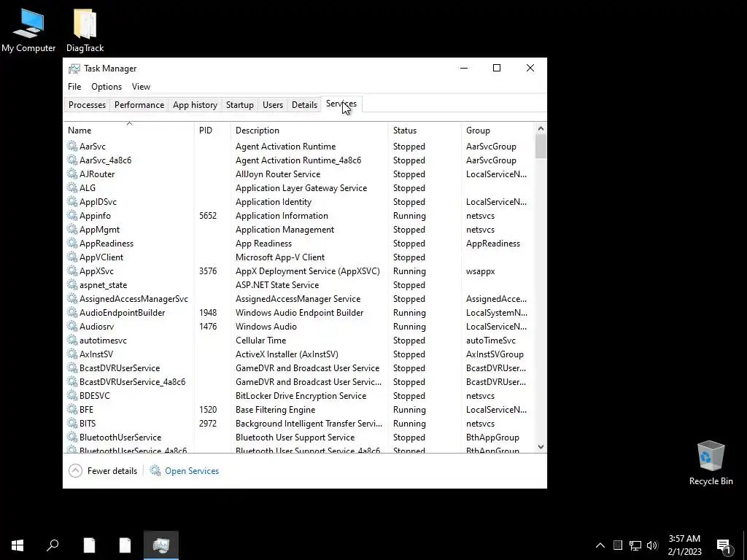Open the File menu
The image size is (747, 560).
point(74,87)
